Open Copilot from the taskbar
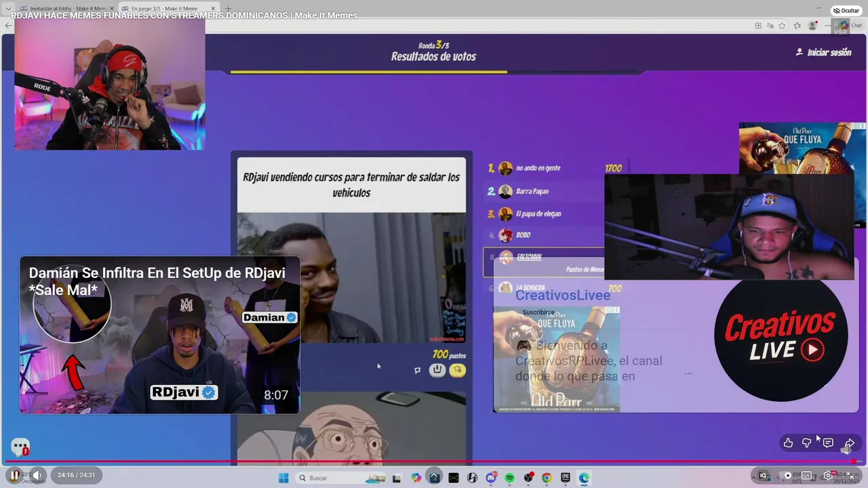This screenshot has width=868, height=488. coord(416,478)
